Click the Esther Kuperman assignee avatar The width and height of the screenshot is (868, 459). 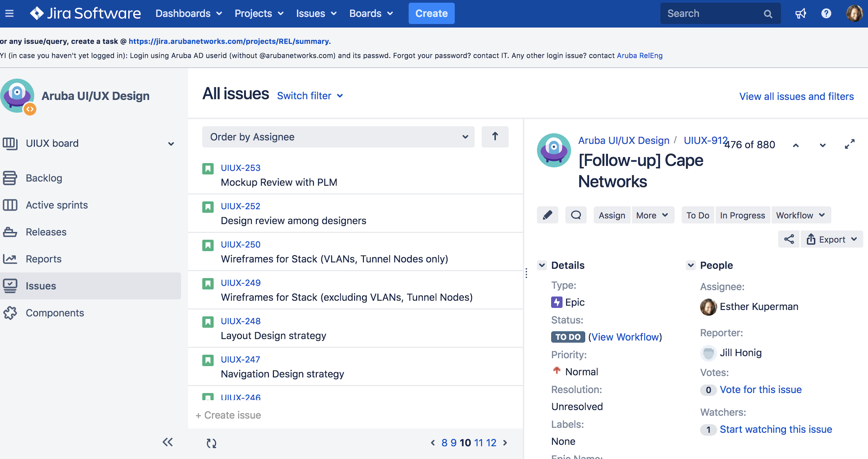tap(708, 307)
